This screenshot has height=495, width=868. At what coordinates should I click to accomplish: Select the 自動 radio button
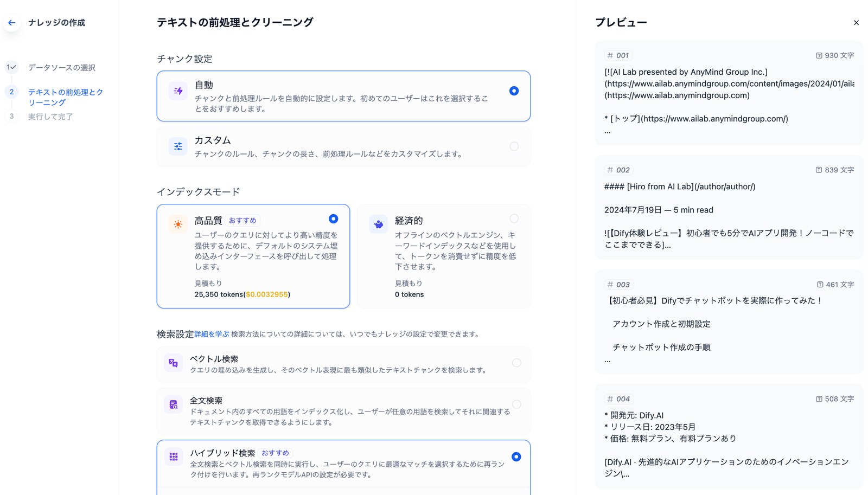(x=514, y=91)
